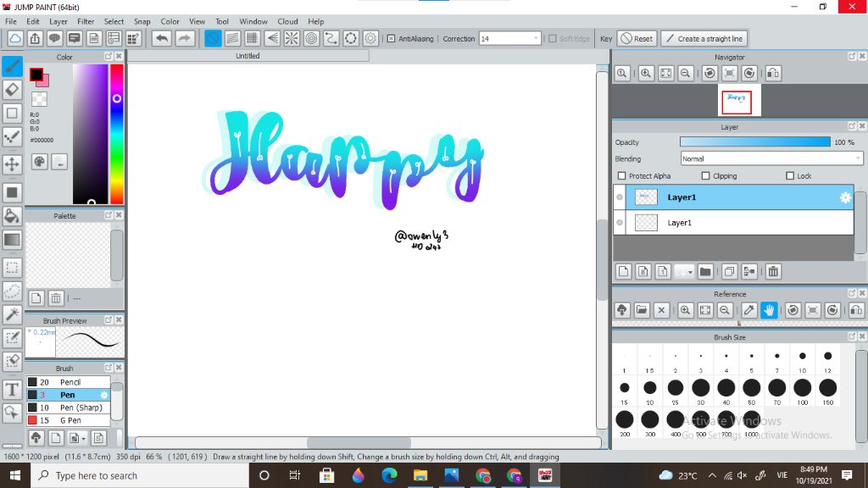Delete the layer with the trash icon

[x=773, y=272]
